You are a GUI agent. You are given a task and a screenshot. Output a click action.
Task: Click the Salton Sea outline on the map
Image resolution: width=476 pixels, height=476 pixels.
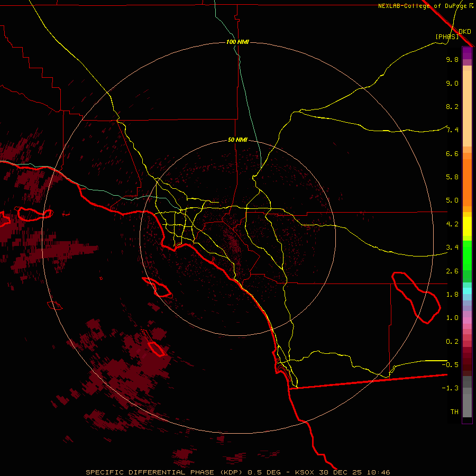tap(416, 297)
